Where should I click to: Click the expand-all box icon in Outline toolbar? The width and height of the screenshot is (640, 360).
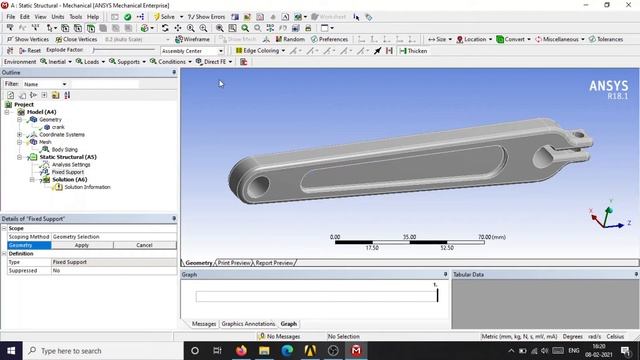[44, 95]
